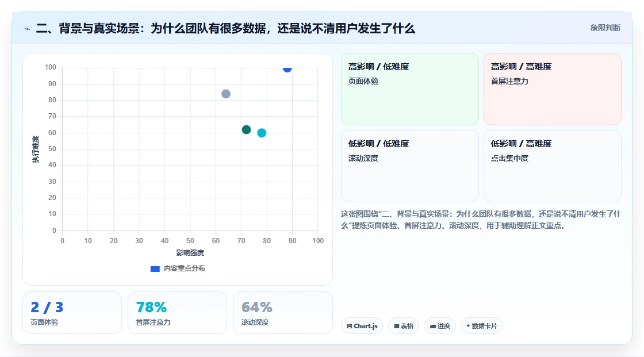This screenshot has height=357, width=644.
Task: Click the icon in the Chart.js chip
Action: 350,326
